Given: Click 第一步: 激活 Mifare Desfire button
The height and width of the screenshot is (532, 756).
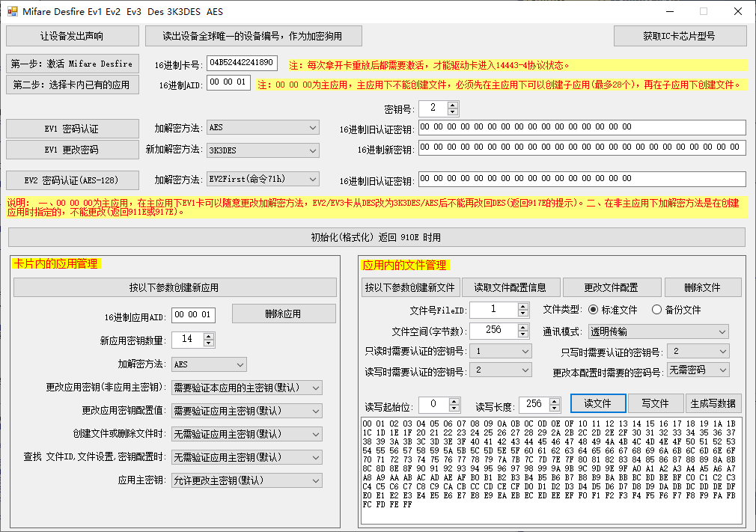Looking at the screenshot, I should point(73,64).
